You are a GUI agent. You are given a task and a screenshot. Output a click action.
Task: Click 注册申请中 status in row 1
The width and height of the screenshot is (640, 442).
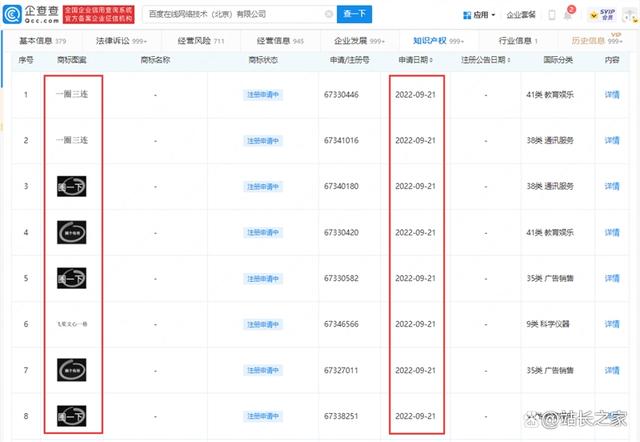(x=263, y=95)
